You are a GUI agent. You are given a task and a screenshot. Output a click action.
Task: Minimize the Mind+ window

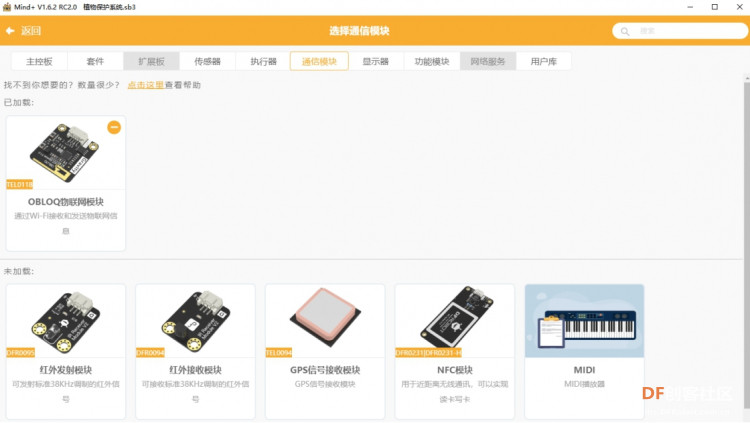[x=690, y=7]
